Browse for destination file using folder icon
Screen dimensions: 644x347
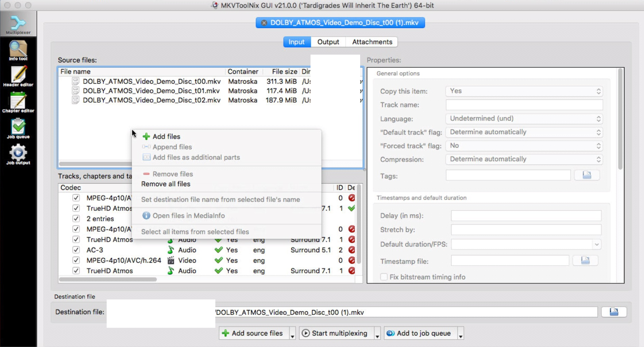pyautogui.click(x=614, y=312)
